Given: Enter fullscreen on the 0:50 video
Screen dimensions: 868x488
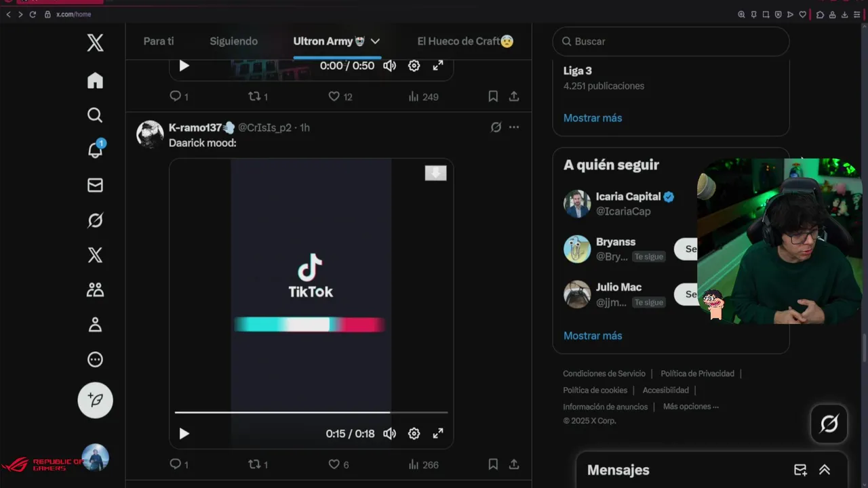Looking at the screenshot, I should click(438, 66).
